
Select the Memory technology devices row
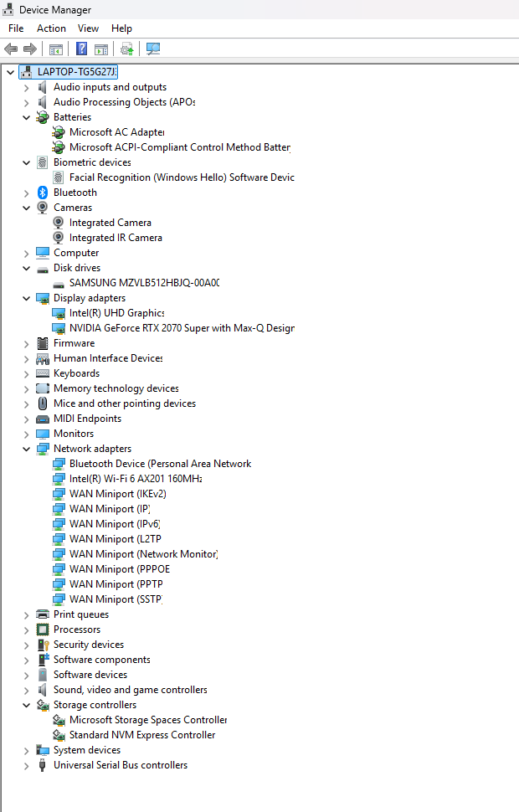[x=116, y=388]
